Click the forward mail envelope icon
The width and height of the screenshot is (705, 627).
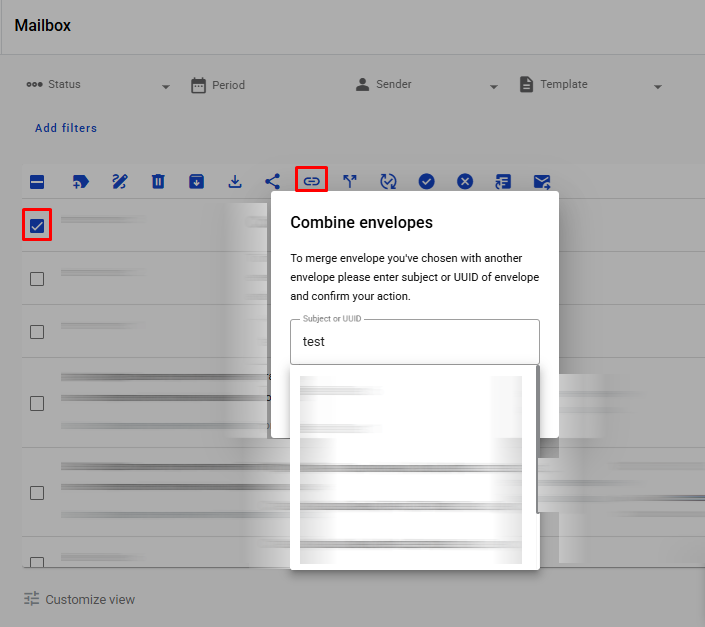point(542,182)
